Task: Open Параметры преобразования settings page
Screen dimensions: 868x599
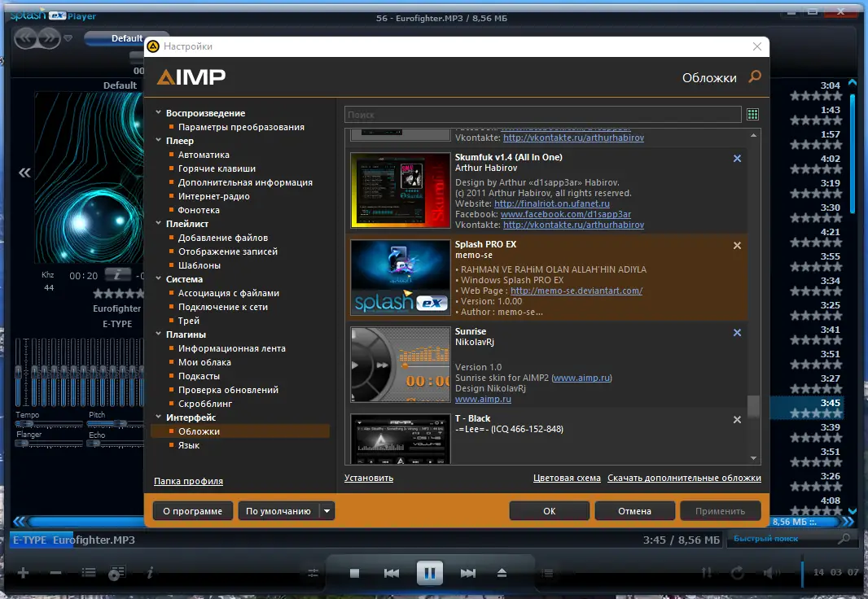Action: click(241, 127)
